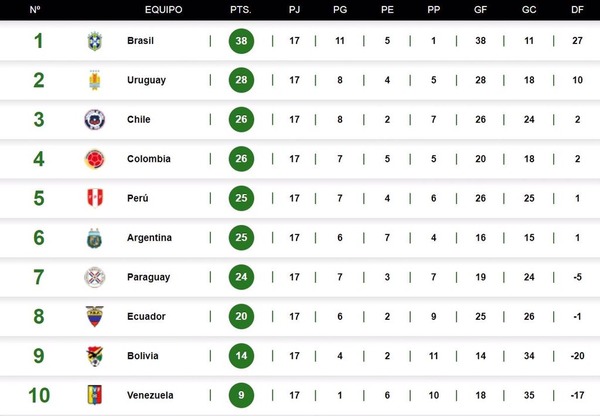Click the Bolivia team crest icon
600x416 pixels.
(x=94, y=356)
